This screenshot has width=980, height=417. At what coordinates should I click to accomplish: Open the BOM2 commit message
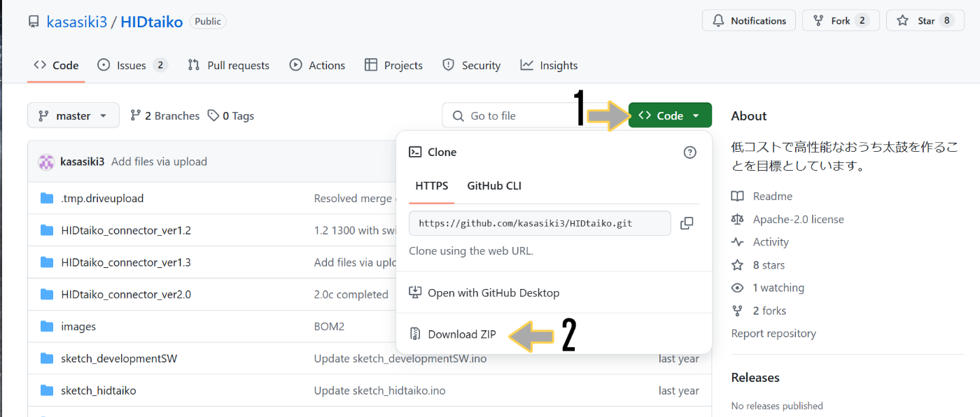329,327
